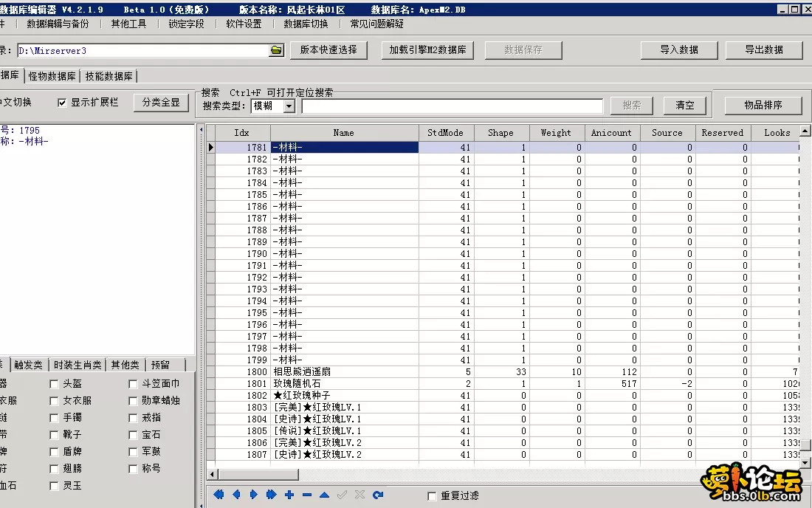Open the folder browser beside D:\Mirserver3 path
The width and height of the screenshot is (812, 508).
pyautogui.click(x=276, y=50)
